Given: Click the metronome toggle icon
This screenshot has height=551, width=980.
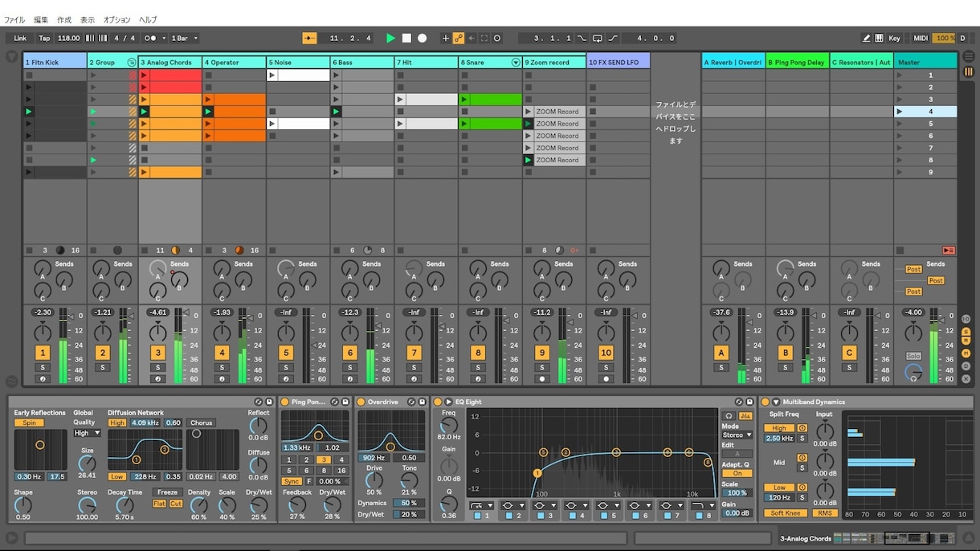Looking at the screenshot, I should (x=150, y=38).
